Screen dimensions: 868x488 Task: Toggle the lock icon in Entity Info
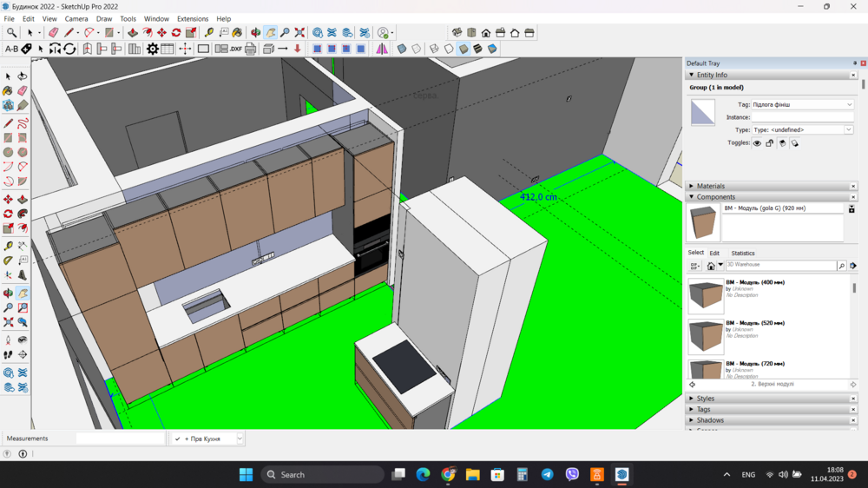point(769,143)
